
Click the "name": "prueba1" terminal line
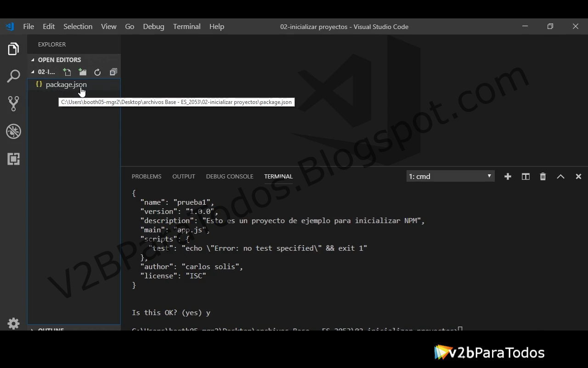click(177, 202)
